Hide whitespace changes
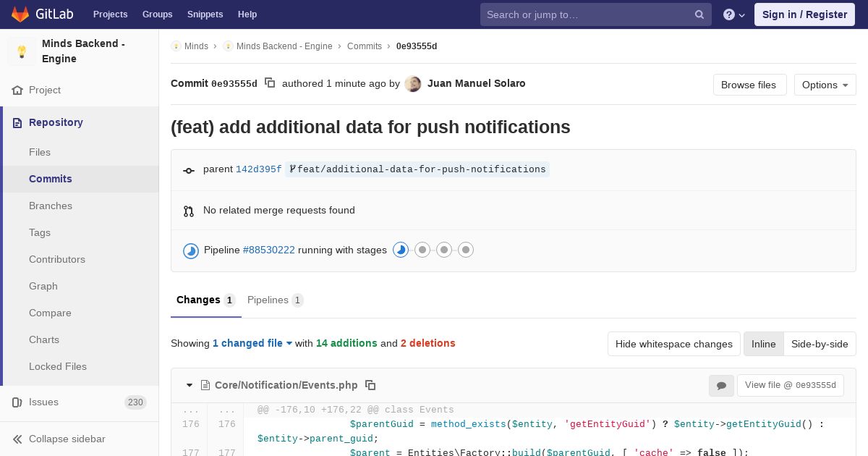The height and width of the screenshot is (456, 868). click(674, 344)
